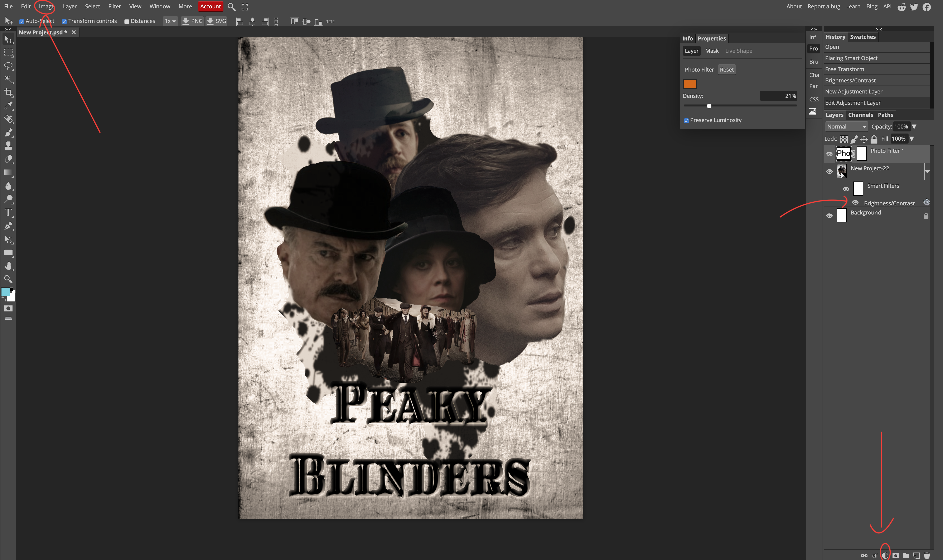Select the Brush tool

point(8,132)
